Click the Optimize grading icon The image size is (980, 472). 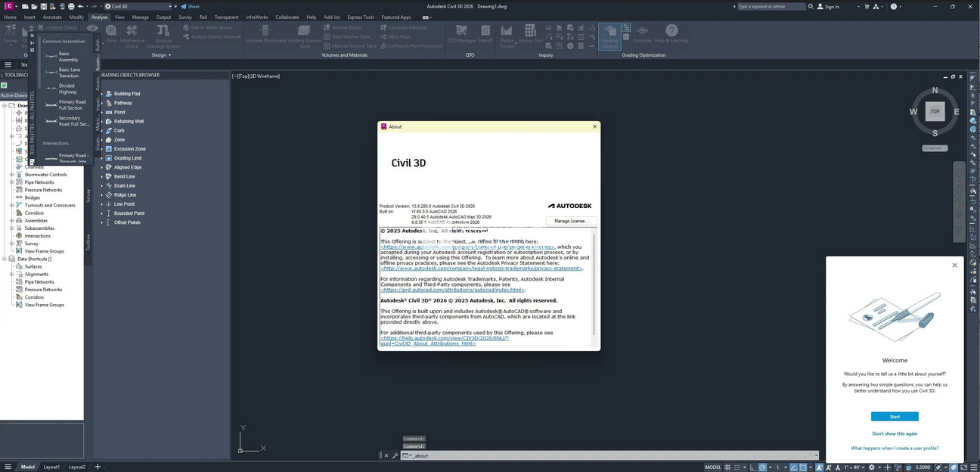(x=642, y=35)
